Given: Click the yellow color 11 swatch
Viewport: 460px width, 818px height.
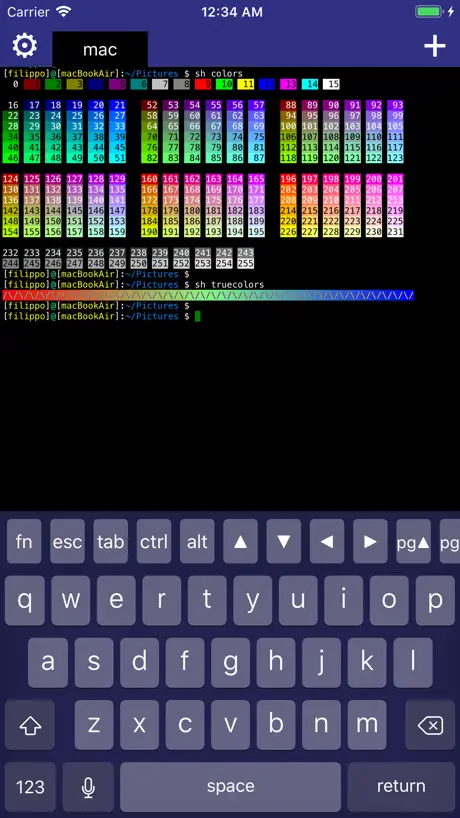Looking at the screenshot, I should click(x=246, y=84).
